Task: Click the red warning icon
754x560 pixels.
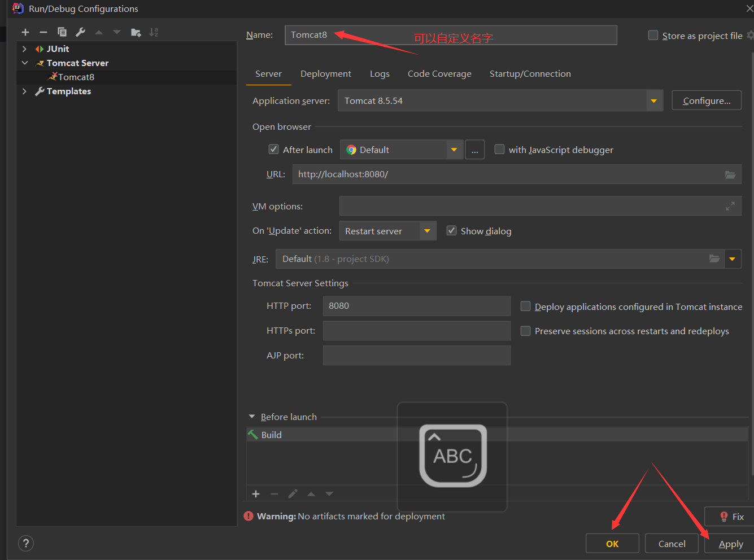Action: pos(249,516)
